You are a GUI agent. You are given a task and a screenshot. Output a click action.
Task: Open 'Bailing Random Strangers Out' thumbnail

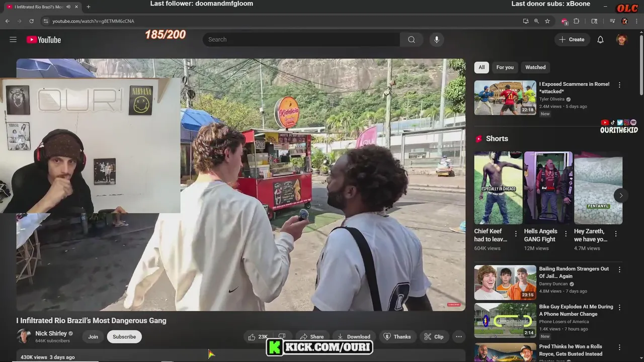pos(505,283)
